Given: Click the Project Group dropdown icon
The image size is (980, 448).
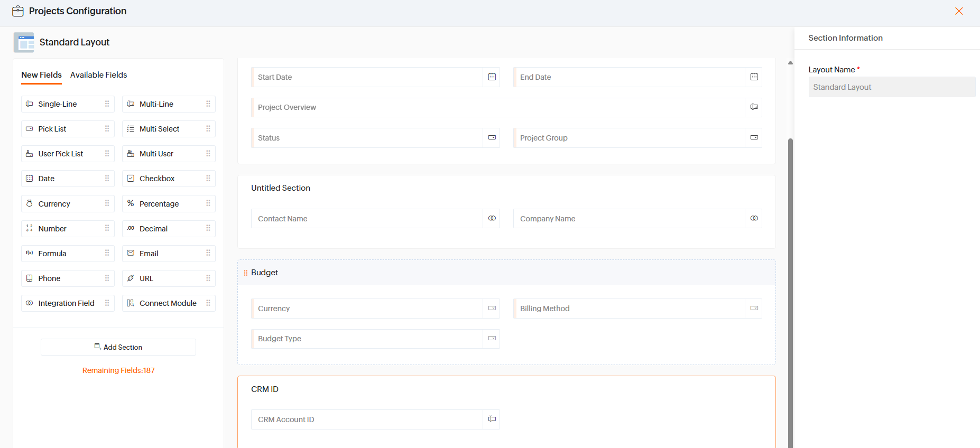Looking at the screenshot, I should pyautogui.click(x=754, y=137).
